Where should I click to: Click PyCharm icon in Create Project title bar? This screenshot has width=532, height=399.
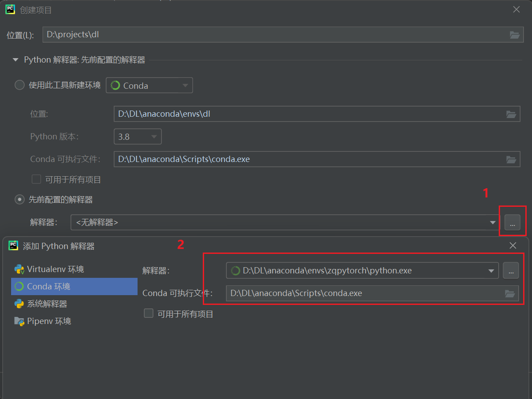coord(10,9)
